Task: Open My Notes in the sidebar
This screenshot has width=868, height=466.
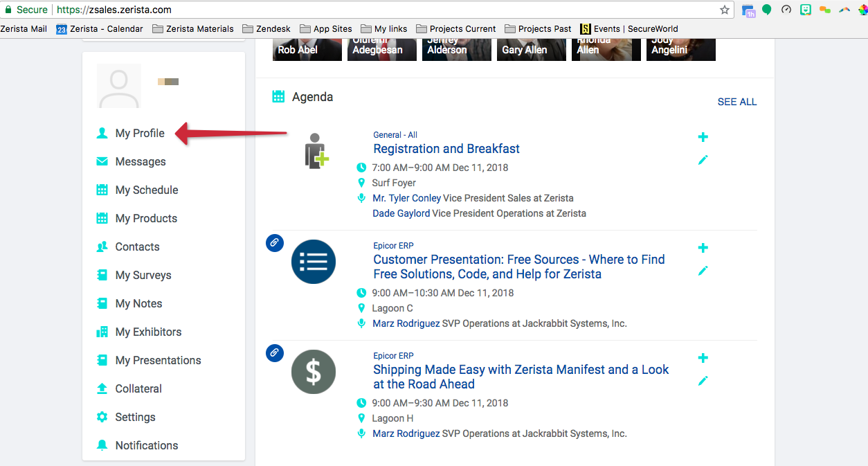Action: [138, 304]
